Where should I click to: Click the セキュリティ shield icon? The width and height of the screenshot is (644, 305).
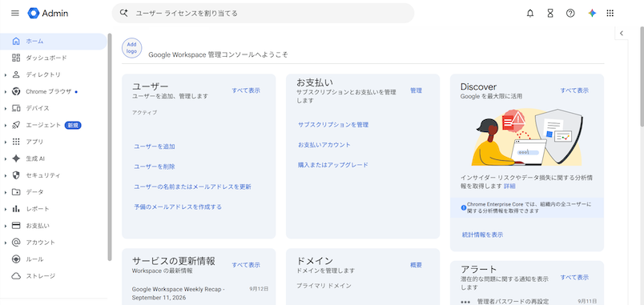tap(16, 175)
